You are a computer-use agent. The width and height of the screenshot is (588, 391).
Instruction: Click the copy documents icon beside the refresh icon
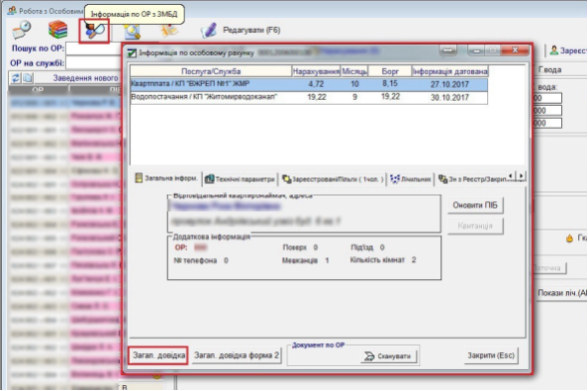pyautogui.click(x=28, y=78)
